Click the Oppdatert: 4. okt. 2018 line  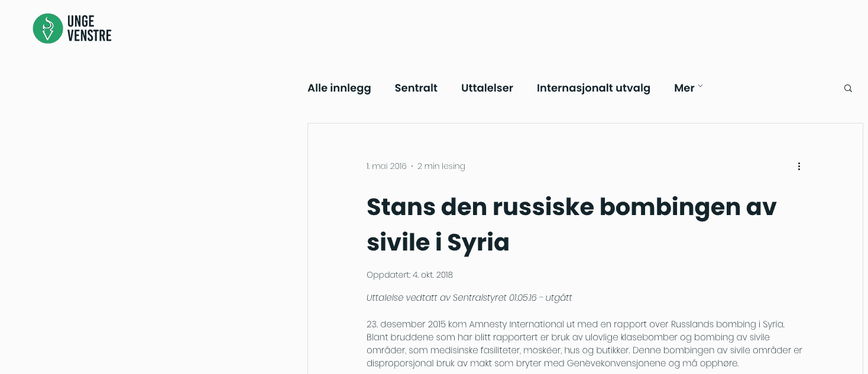[410, 275]
